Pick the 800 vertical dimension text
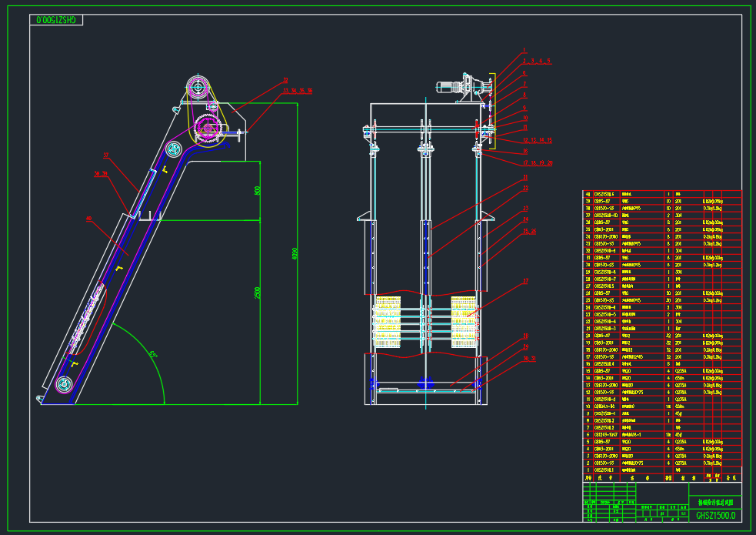 (257, 191)
